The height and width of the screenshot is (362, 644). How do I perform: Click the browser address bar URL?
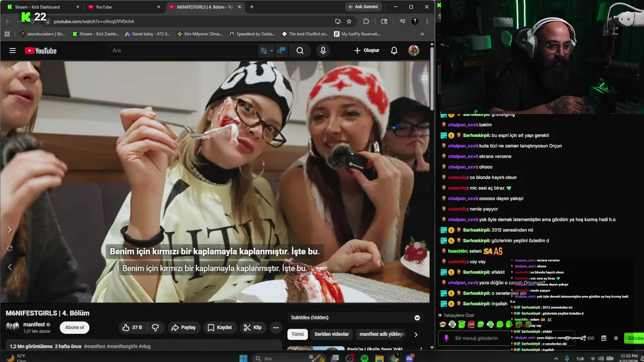coord(94,21)
